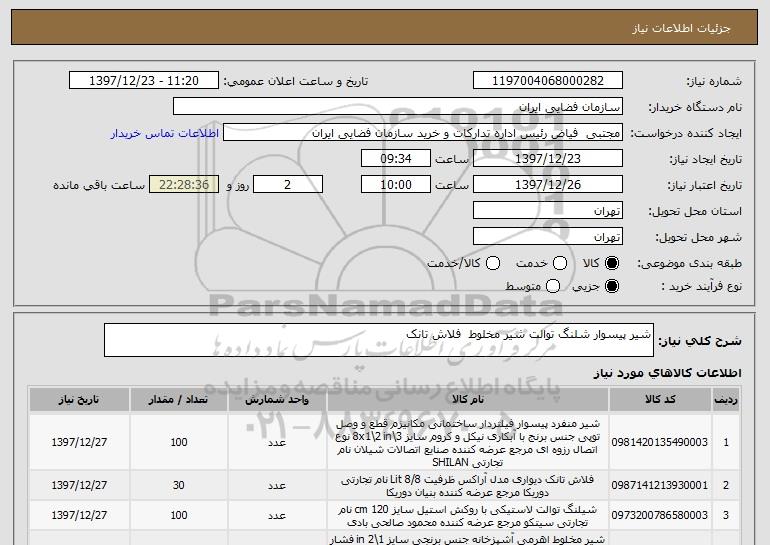Click the remaining days field showing 2
The width and height of the screenshot is (770, 545).
(288, 185)
